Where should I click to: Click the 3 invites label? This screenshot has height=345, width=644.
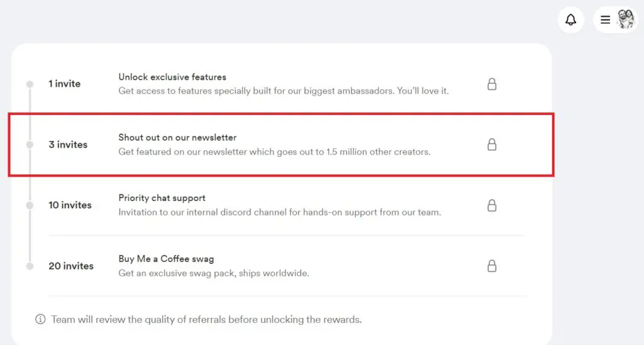coord(68,145)
